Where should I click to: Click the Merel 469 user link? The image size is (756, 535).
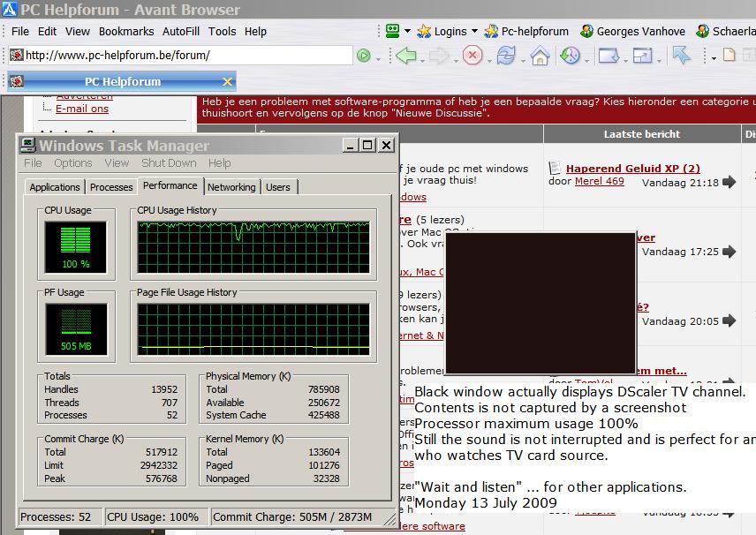click(x=599, y=182)
